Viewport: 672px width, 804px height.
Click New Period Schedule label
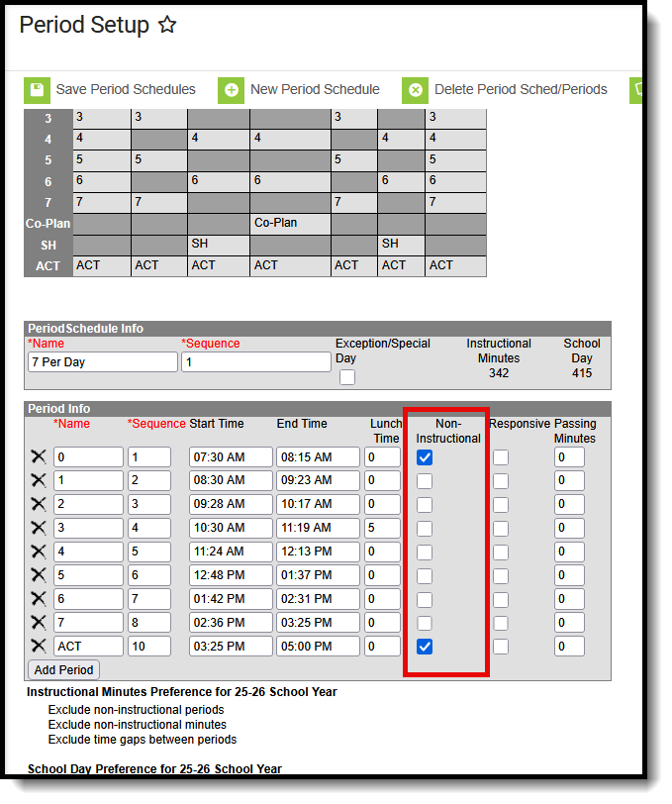click(x=315, y=89)
